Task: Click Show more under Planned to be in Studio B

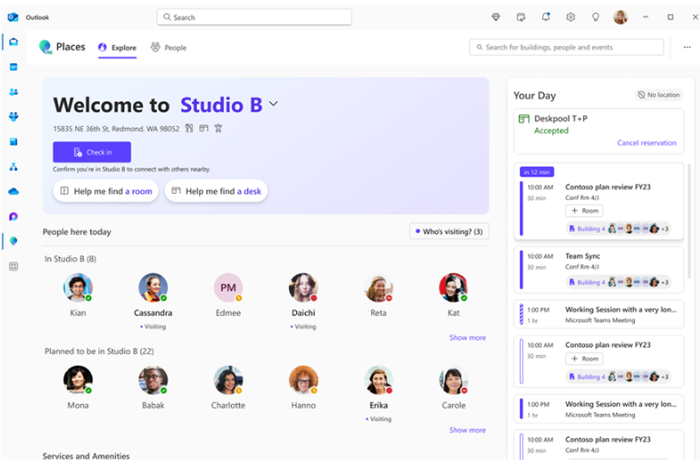Action: point(467,430)
